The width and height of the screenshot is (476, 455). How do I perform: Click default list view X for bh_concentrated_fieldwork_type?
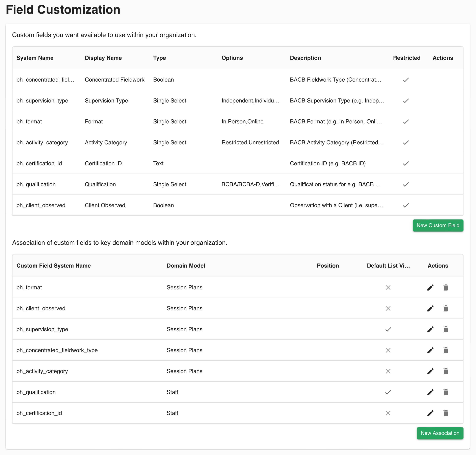pyautogui.click(x=388, y=350)
